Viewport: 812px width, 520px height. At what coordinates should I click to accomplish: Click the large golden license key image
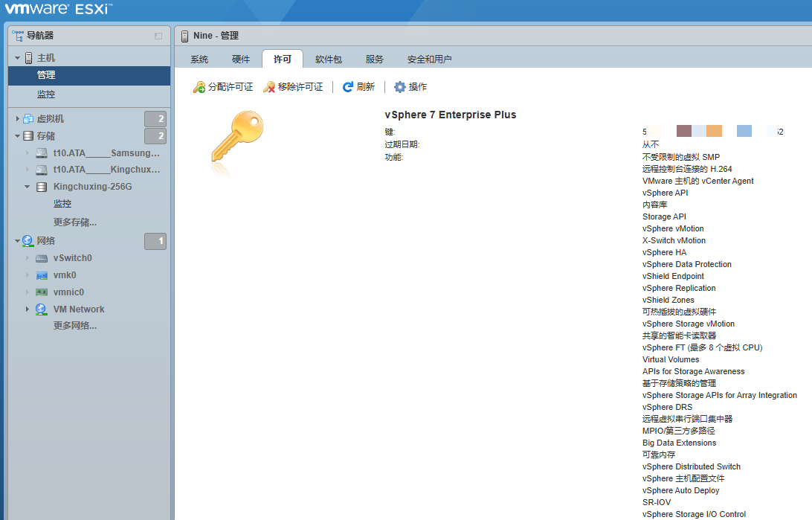238,136
